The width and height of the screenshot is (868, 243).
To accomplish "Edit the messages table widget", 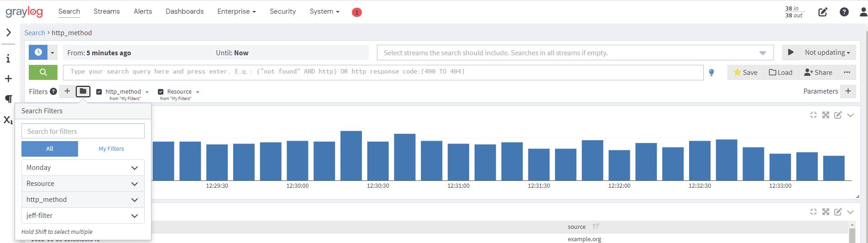I will (838, 212).
